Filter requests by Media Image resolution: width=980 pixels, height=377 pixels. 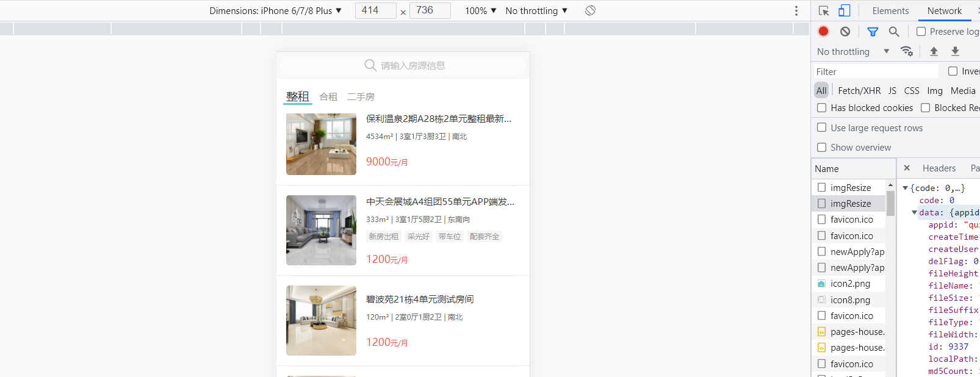pos(963,90)
